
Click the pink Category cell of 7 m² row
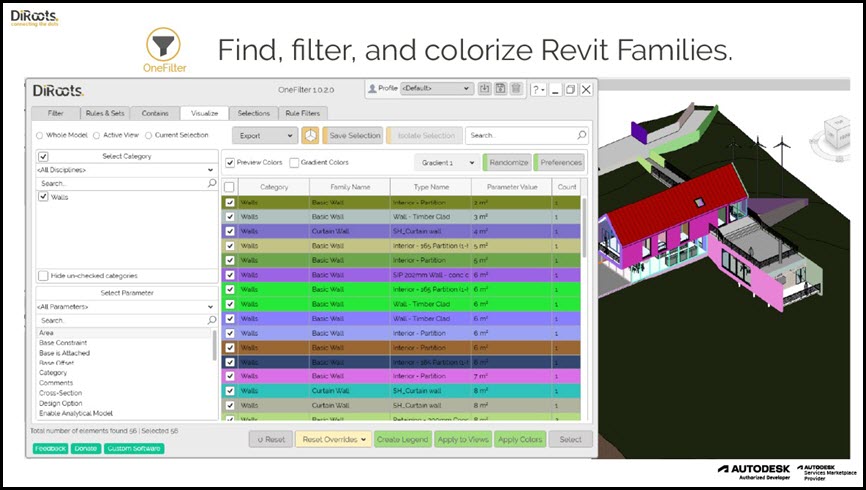tap(273, 376)
